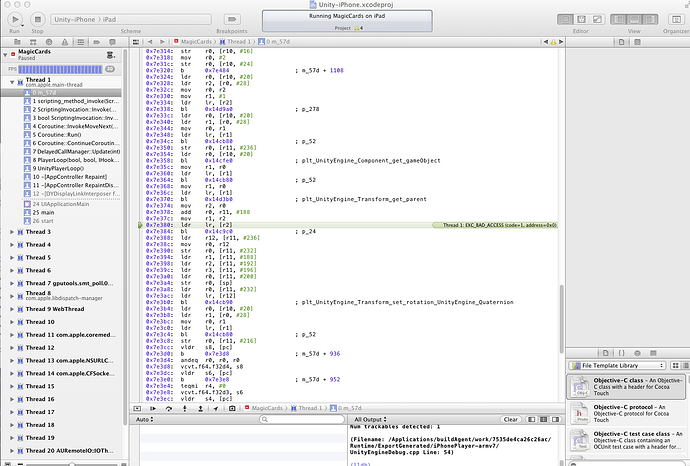Hide the debug area with the bar's toggle

click(x=137, y=408)
